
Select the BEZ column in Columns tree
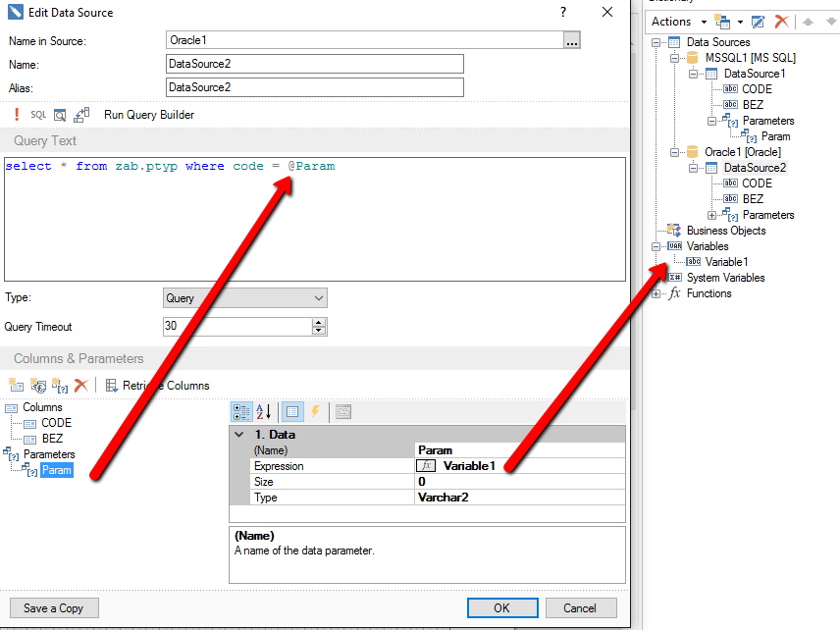tap(52, 439)
